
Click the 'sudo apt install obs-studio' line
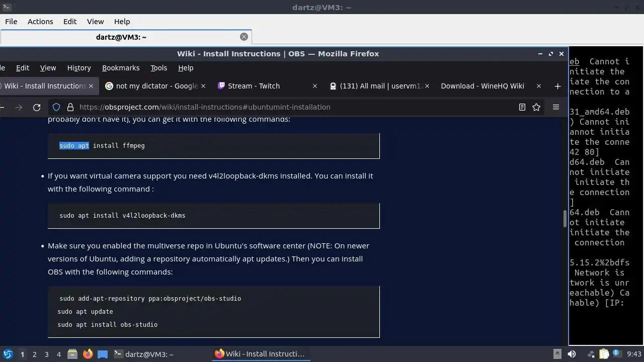[107, 325]
